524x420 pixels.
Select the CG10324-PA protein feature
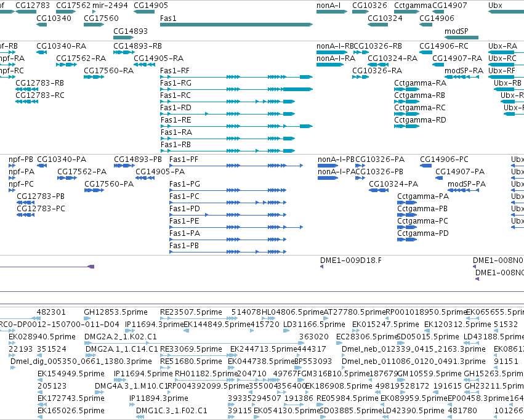coord(379,190)
